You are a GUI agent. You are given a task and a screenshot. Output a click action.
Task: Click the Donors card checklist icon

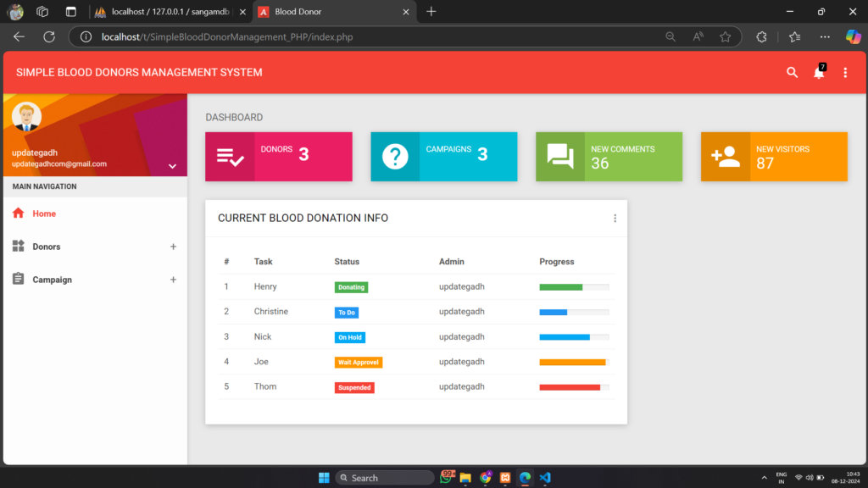click(x=230, y=157)
